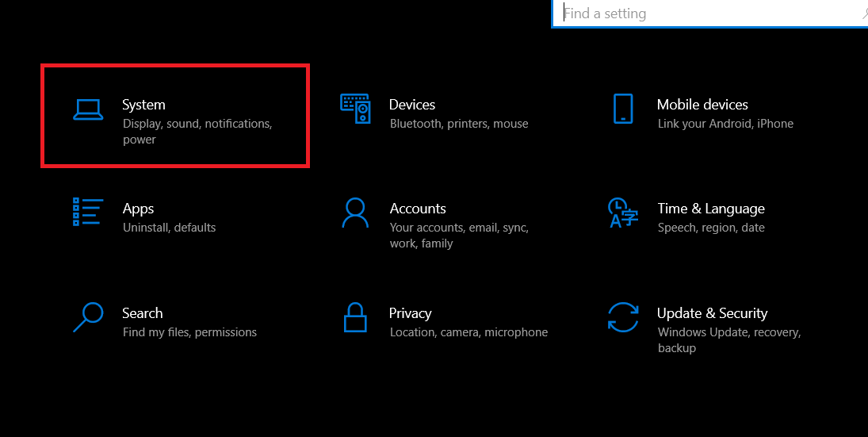Click the Devices keyboard and speaker icon
This screenshot has width=868, height=437.
pos(355,109)
